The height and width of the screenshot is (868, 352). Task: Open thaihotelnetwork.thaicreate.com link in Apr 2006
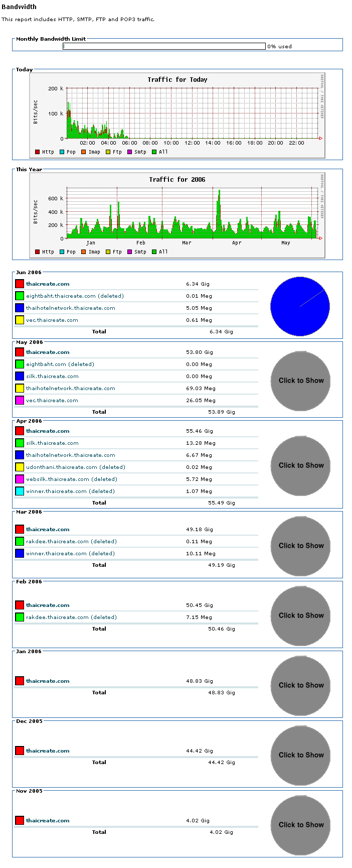[71, 455]
